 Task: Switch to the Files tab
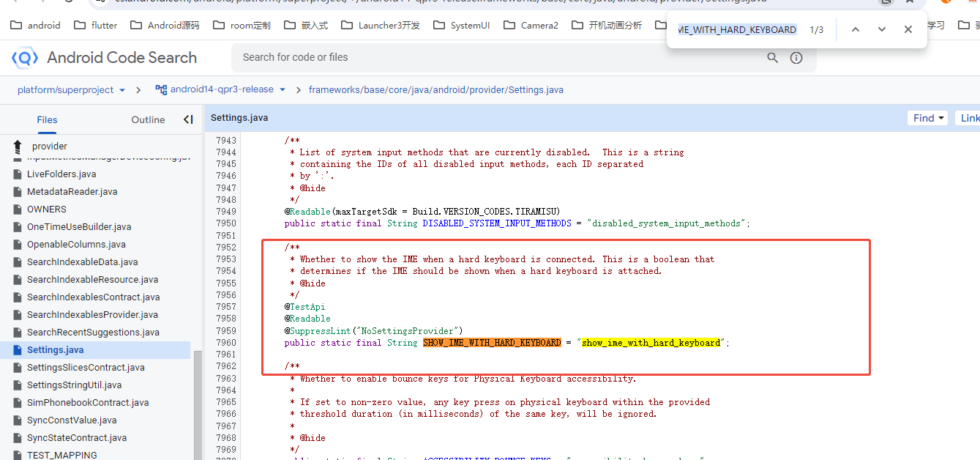pyautogui.click(x=47, y=119)
